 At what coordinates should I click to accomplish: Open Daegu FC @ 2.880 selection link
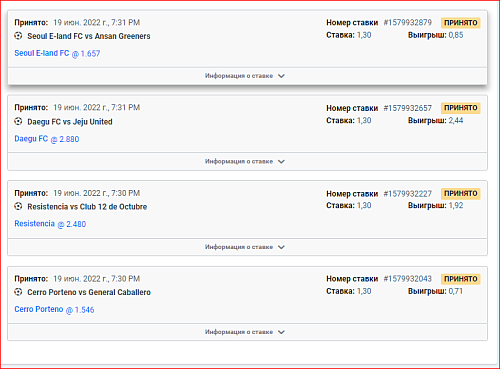pyautogui.click(x=47, y=139)
